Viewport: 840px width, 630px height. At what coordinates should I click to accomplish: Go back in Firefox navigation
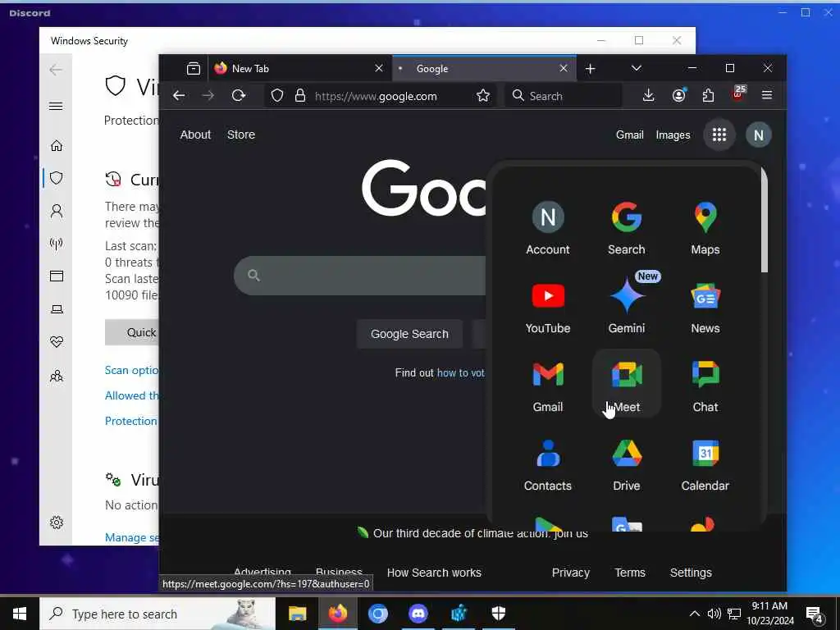point(179,95)
